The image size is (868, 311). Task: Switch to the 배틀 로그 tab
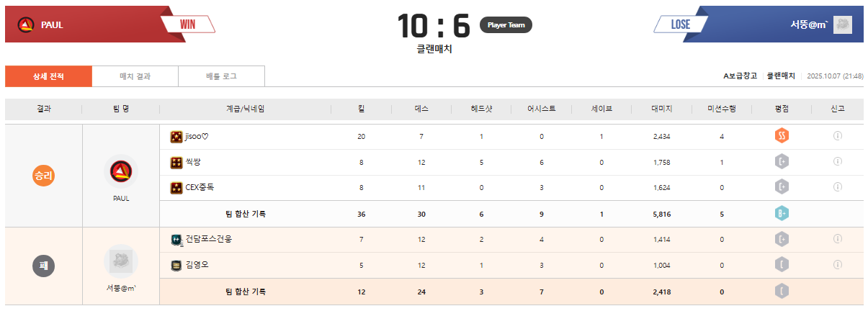tap(221, 76)
